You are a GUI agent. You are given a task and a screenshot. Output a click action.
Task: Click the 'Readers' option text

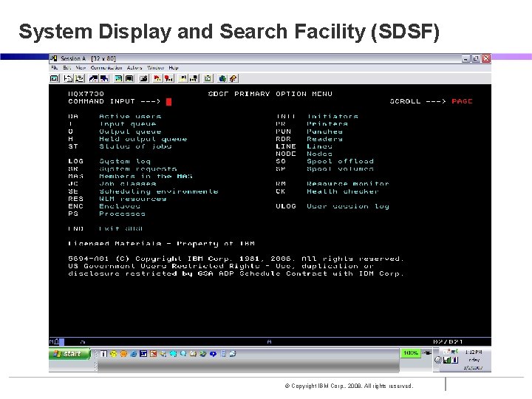pyautogui.click(x=324, y=139)
